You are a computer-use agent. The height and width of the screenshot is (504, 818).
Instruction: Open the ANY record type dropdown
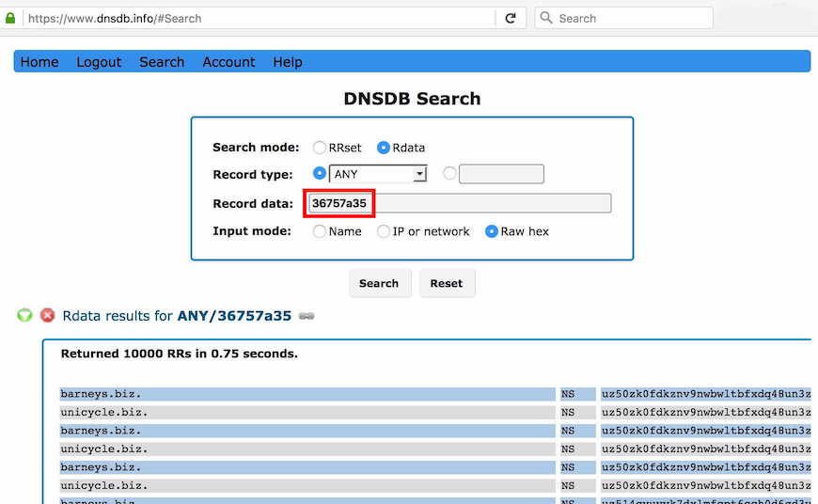click(378, 174)
